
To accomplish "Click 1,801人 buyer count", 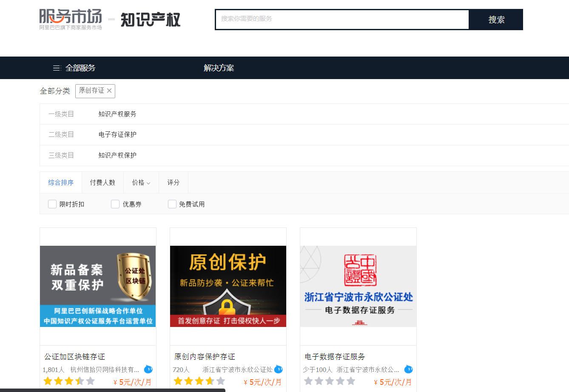I will coord(54,369).
